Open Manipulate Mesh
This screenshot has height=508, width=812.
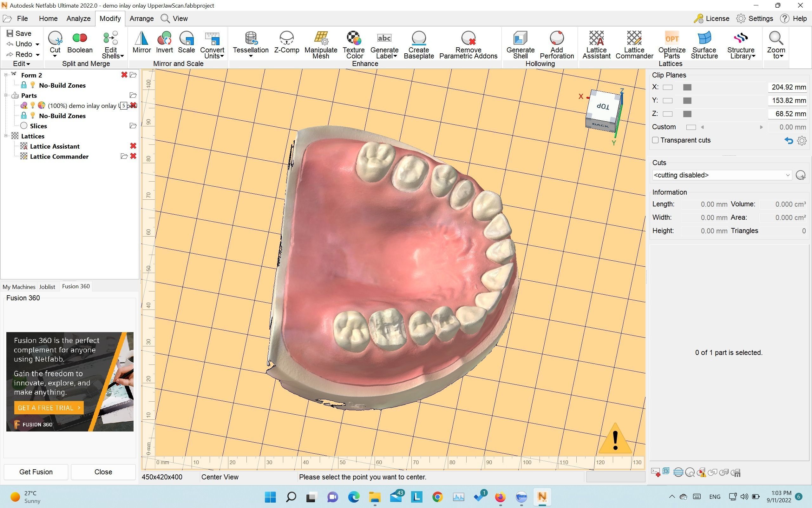tap(321, 45)
